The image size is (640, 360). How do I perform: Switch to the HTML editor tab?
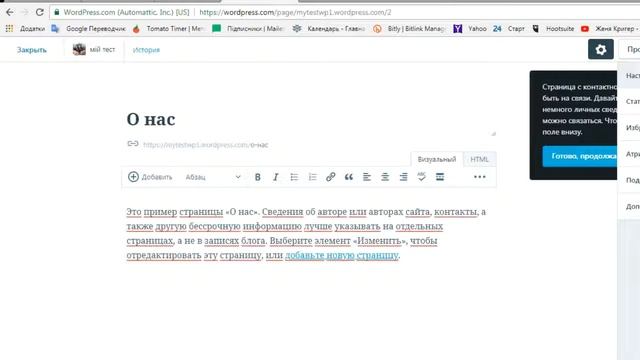click(x=480, y=159)
